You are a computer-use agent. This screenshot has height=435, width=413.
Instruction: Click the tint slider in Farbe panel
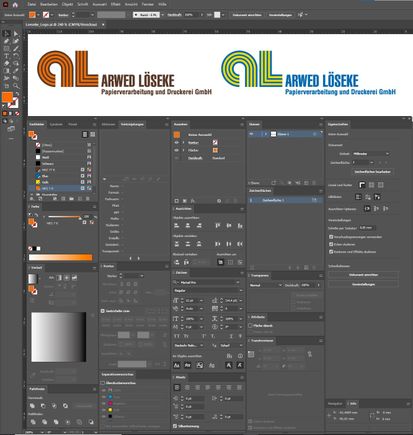(64, 217)
